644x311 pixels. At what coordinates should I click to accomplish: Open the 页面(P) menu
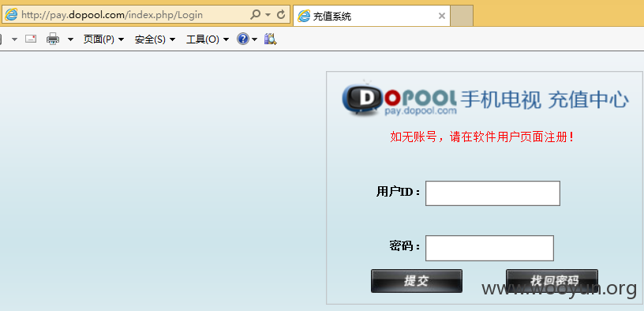point(103,39)
